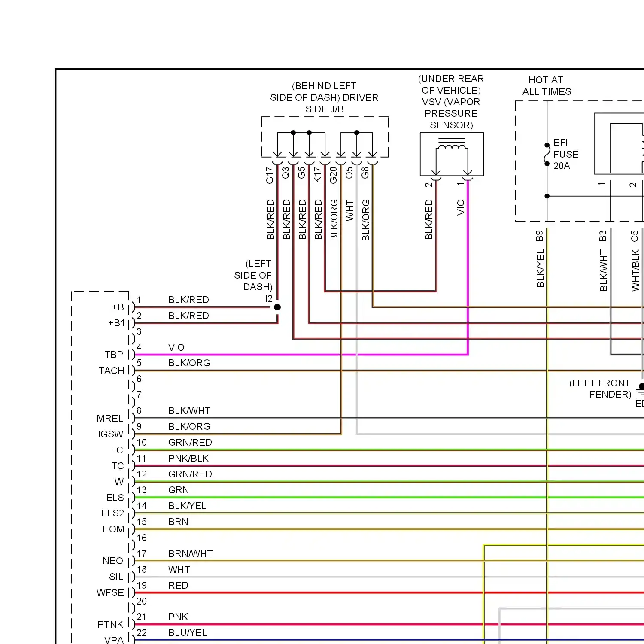
Task: Click the Q3 connector label
Action: click(x=286, y=173)
